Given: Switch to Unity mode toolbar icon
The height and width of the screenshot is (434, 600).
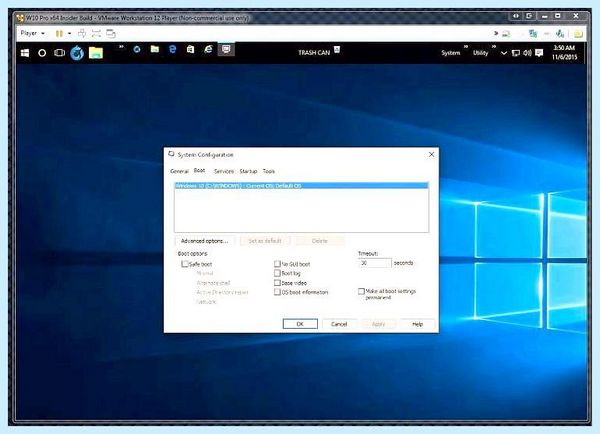Looking at the screenshot, I should click(x=111, y=33).
